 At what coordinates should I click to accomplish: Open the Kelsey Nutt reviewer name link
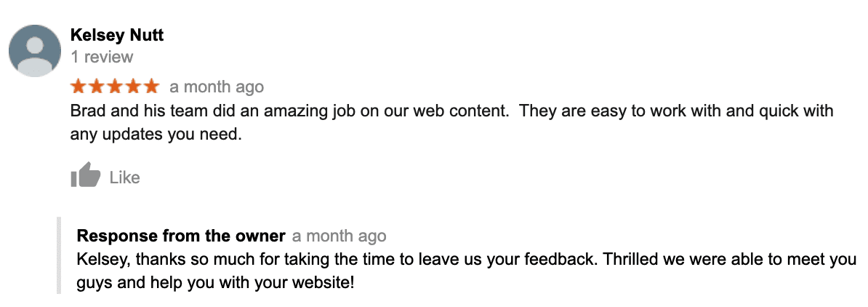(x=117, y=36)
